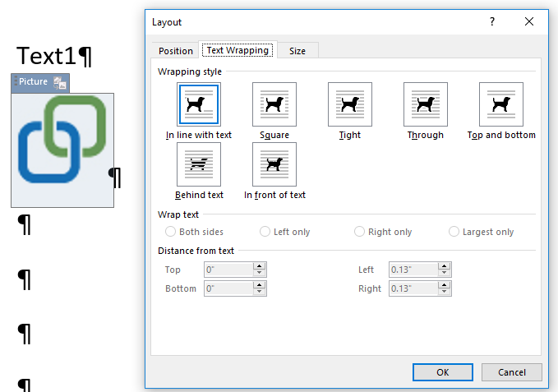Choose the Largest only radio button
This screenshot has height=392, width=558.
454,232
